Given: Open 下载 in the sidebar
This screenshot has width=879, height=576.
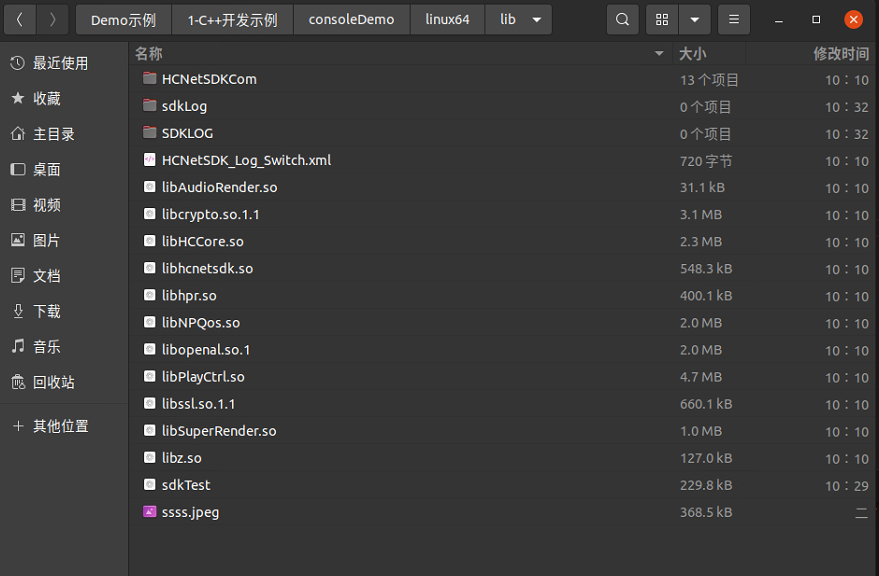Looking at the screenshot, I should (x=64, y=311).
